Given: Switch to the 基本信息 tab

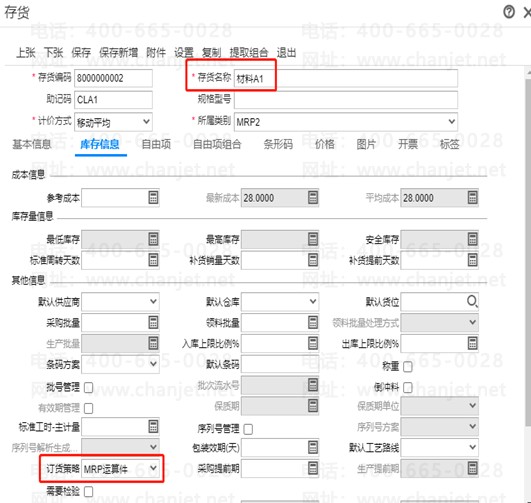Looking at the screenshot, I should pos(31,144).
